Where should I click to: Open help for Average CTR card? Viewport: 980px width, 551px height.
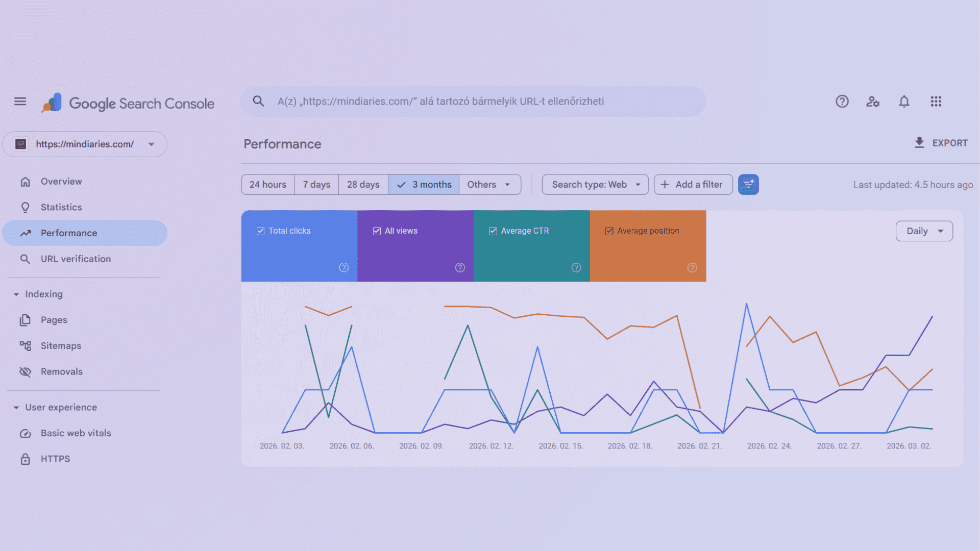[x=576, y=267]
